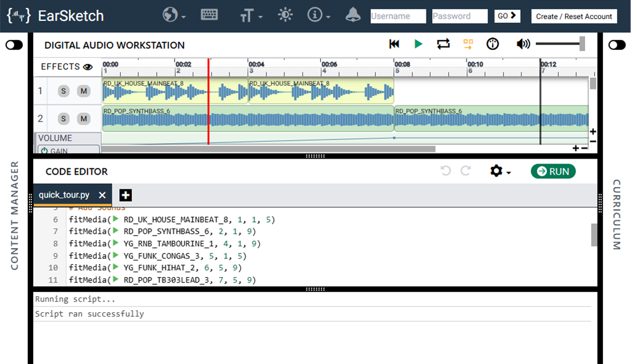Mute track 1
This screenshot has width=637, height=364.
click(x=84, y=91)
